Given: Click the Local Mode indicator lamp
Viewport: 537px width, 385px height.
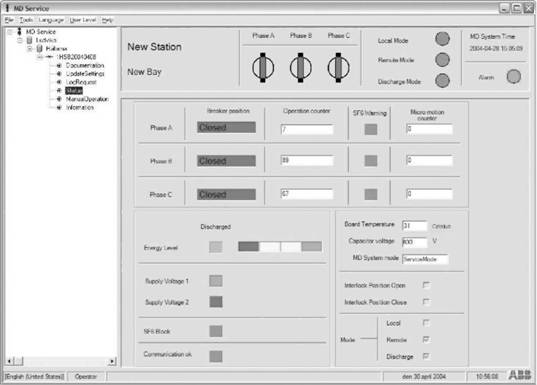Looking at the screenshot, I should (442, 39).
